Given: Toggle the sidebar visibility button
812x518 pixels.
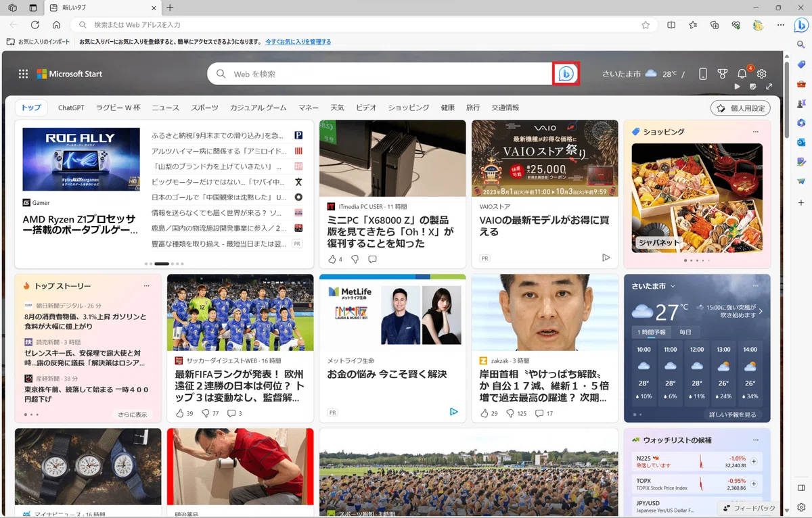Looking at the screenshot, I should tap(801, 488).
